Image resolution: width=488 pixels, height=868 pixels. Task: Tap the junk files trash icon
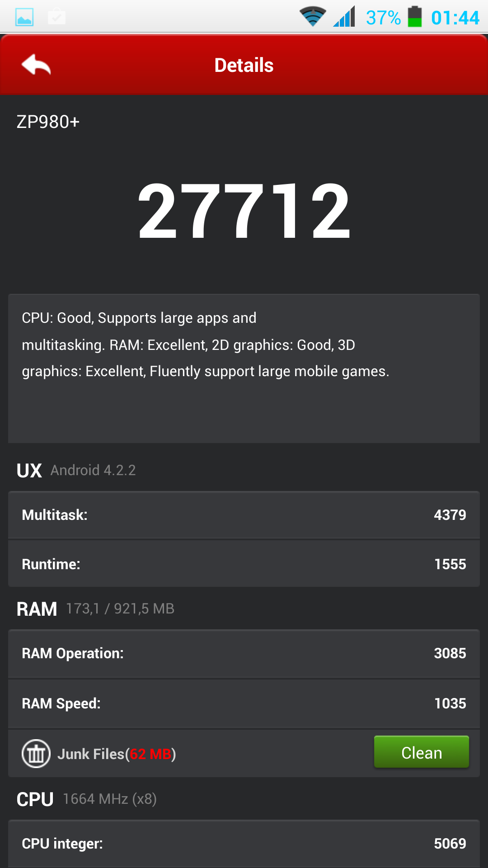[x=36, y=753]
